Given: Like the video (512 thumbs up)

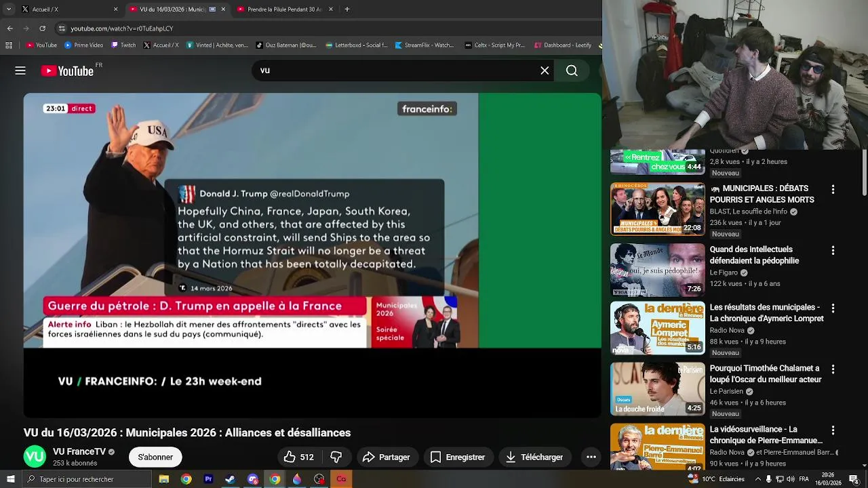Looking at the screenshot, I should (298, 457).
